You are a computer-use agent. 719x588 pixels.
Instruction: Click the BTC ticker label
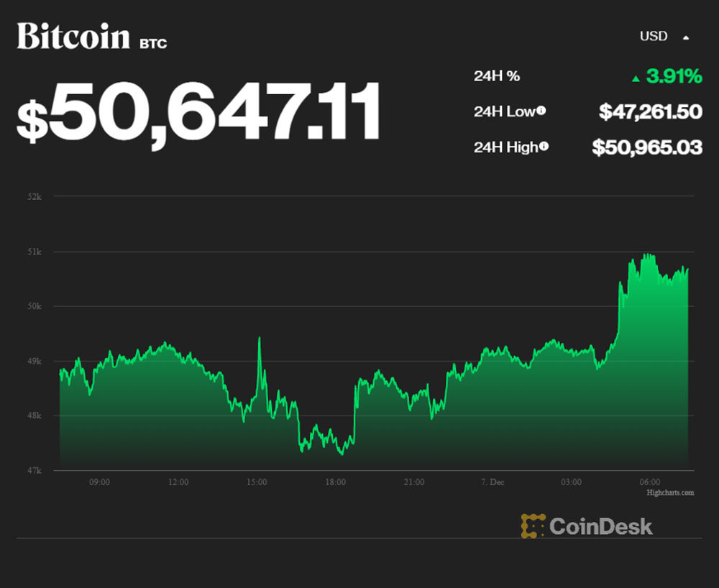(x=153, y=44)
